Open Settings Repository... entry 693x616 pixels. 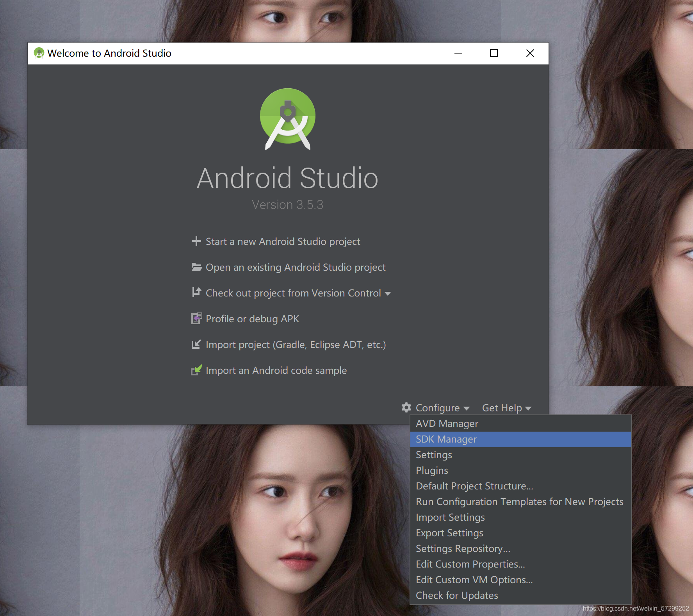(x=521, y=548)
